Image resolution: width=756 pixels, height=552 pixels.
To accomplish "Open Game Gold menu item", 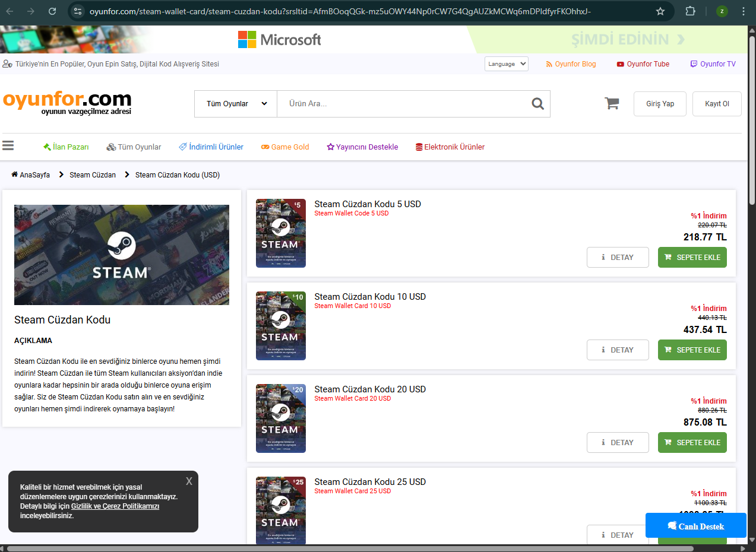I will 285,147.
